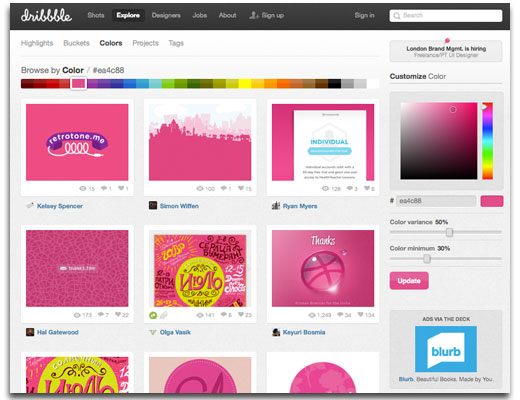Click the Sign in link
Image resolution: width=520 pixels, height=400 pixels.
[x=364, y=15]
